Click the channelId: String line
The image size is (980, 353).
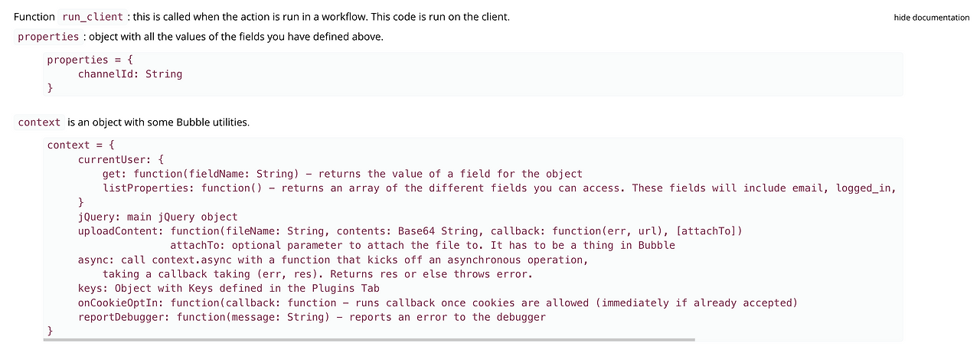tap(129, 74)
